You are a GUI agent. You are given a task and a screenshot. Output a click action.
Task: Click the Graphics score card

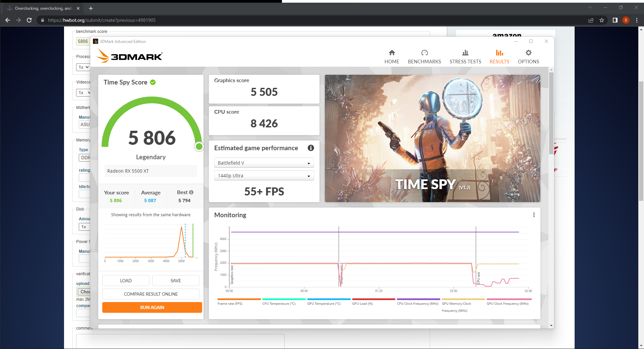tap(264, 89)
